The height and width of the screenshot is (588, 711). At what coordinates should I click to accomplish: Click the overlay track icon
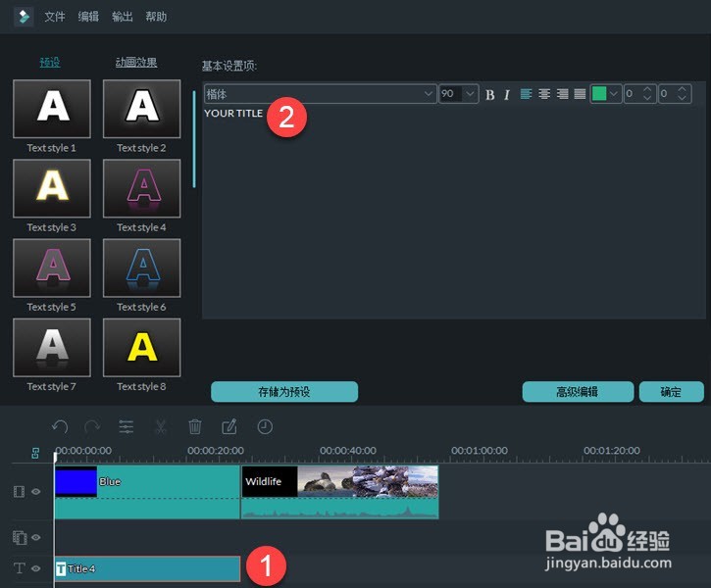pos(20,537)
